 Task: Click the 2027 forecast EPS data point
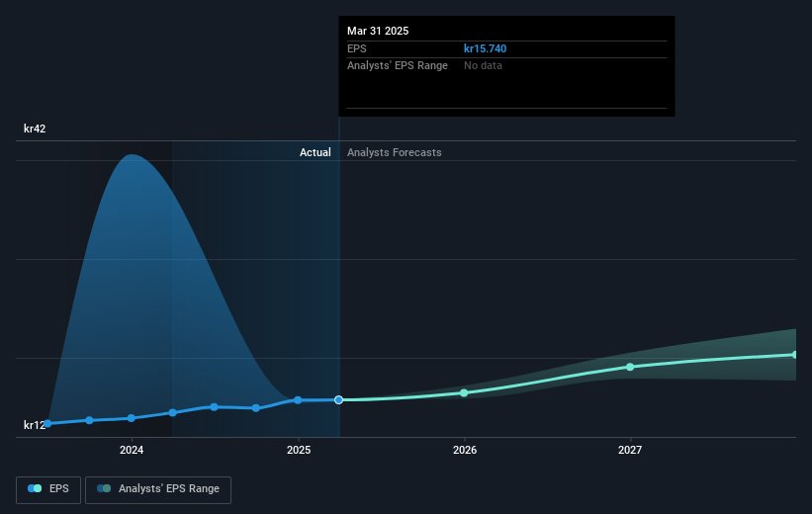tap(630, 367)
